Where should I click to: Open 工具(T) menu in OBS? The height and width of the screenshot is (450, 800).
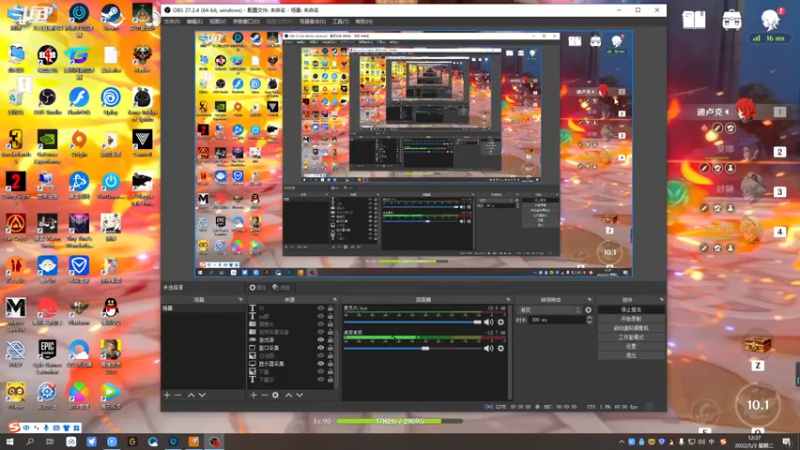click(x=340, y=21)
